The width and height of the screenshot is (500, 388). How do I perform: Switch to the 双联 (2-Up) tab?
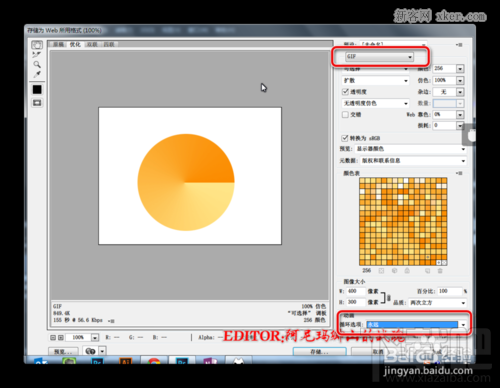(92, 44)
